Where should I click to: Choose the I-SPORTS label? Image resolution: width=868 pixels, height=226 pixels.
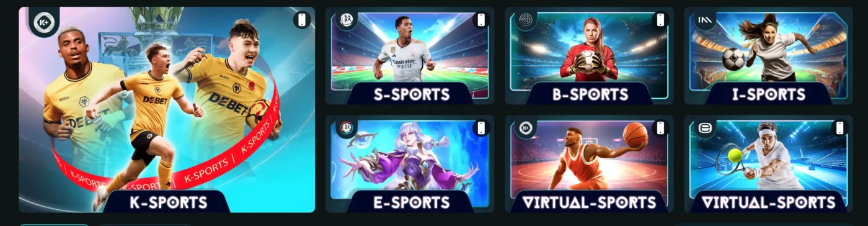click(769, 95)
